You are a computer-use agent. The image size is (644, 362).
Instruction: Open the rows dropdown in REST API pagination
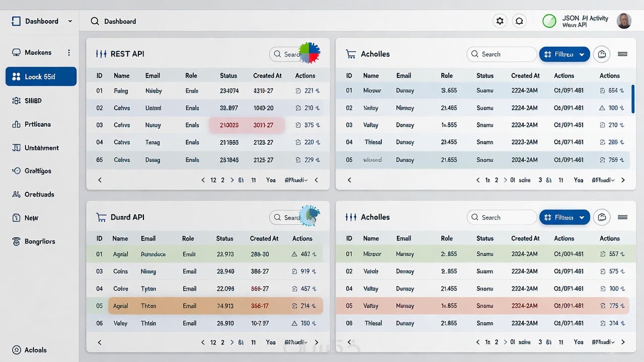click(296, 180)
